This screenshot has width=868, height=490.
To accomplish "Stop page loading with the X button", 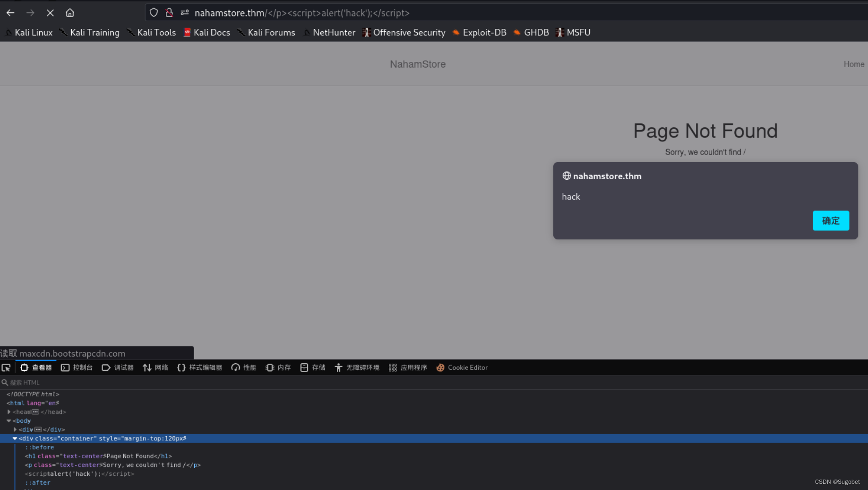I will [x=50, y=13].
